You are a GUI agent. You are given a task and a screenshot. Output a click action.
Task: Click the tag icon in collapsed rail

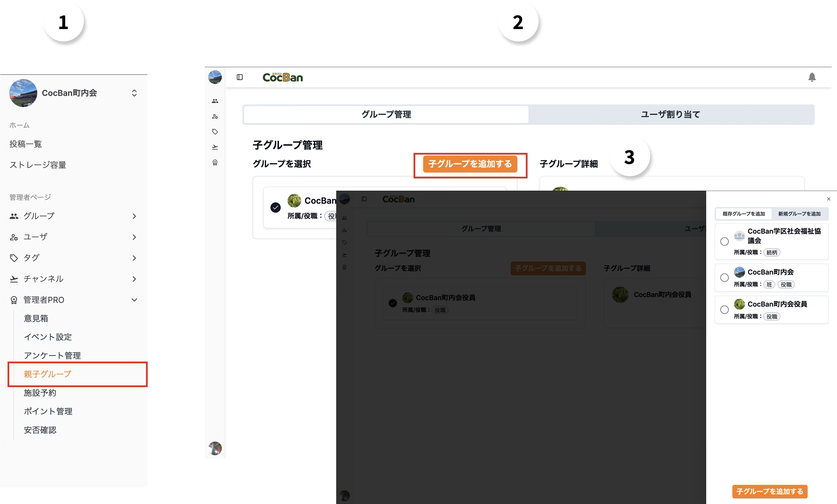[x=215, y=132]
